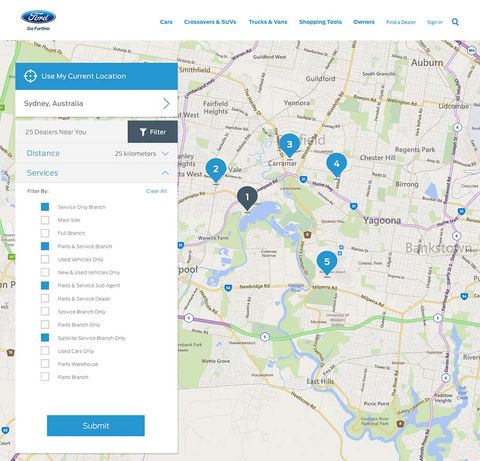Click Clear All filters link
The height and width of the screenshot is (461, 480).
(x=156, y=191)
